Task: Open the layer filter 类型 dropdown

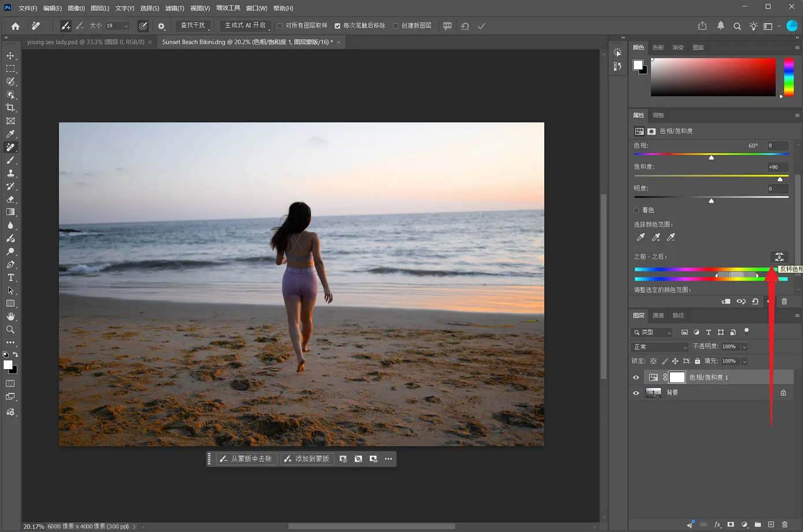Action: click(x=652, y=332)
